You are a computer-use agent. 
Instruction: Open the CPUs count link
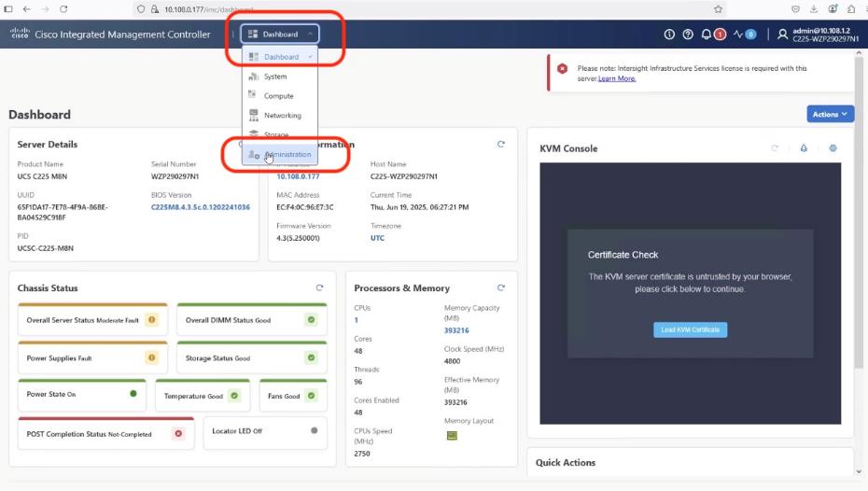pyautogui.click(x=356, y=320)
